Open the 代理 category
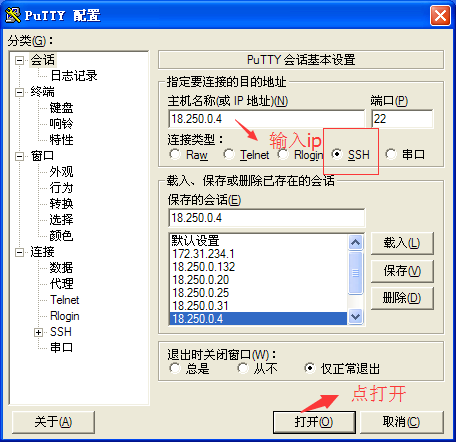The image size is (456, 442). click(x=61, y=284)
